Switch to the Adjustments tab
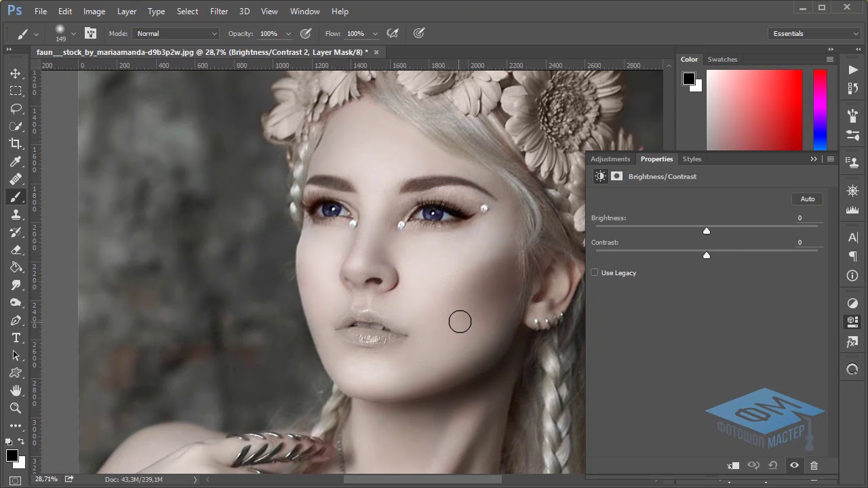 click(610, 159)
